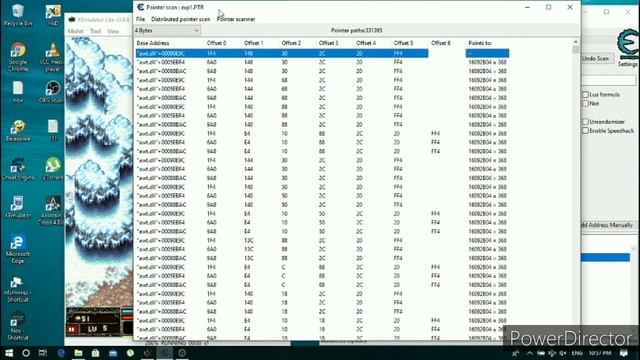
Task: Click the game pause button
Action: point(72,329)
